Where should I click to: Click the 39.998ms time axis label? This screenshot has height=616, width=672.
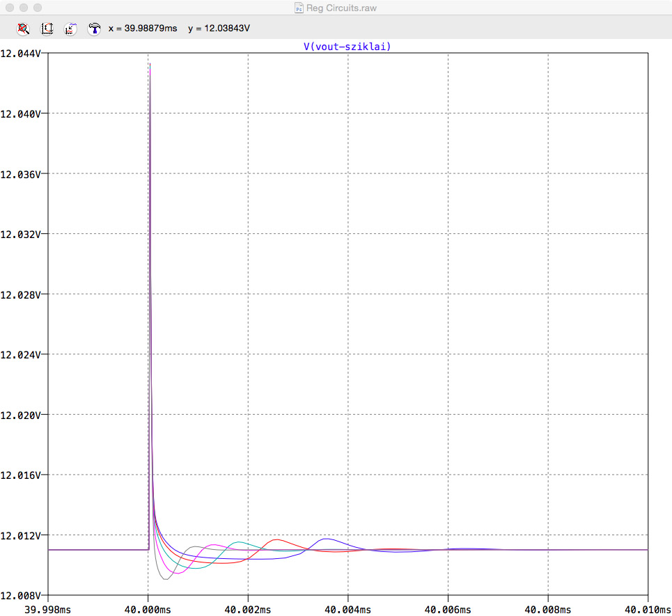[x=47, y=610]
